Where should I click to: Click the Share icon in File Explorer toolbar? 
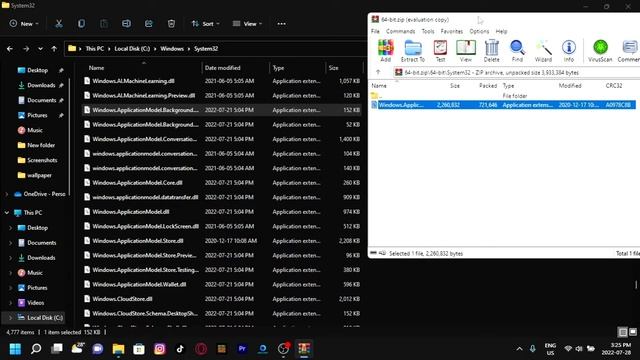pos(149,24)
